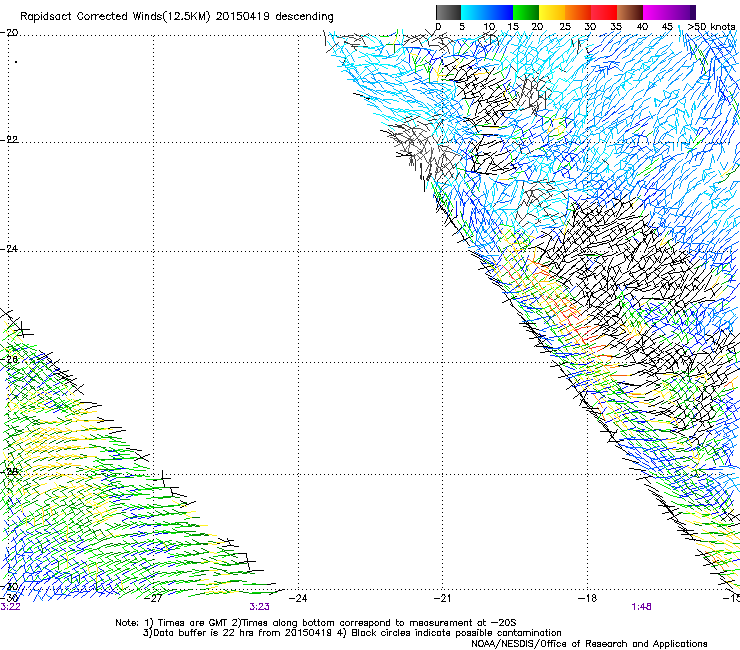Click the '-24' latitude axis label
The image size is (740, 650).
[9, 248]
